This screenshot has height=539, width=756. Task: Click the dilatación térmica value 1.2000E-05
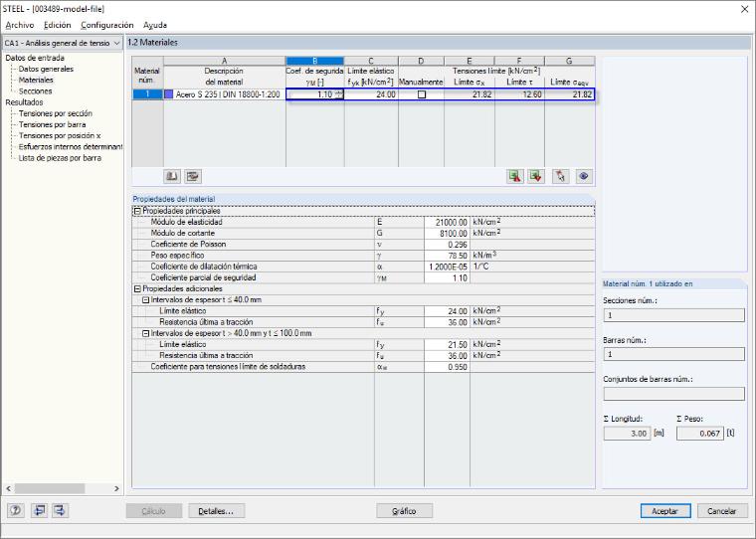coord(447,267)
